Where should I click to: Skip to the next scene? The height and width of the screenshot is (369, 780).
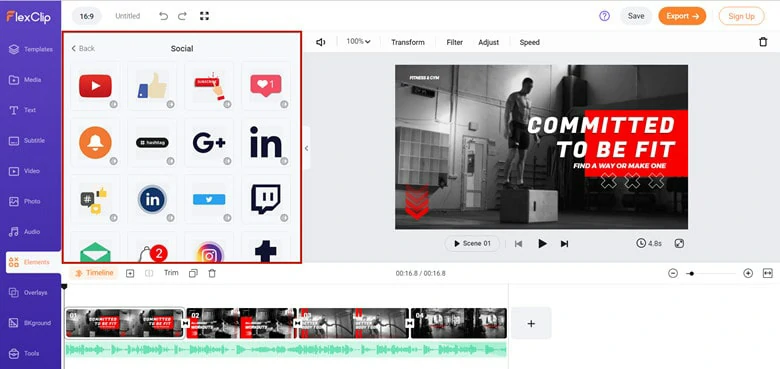click(564, 244)
